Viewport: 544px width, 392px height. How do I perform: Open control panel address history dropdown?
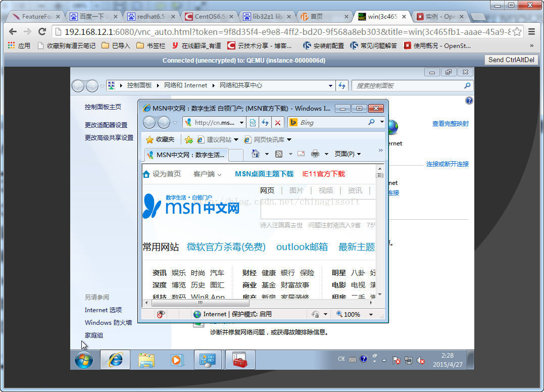pyautogui.click(x=330, y=85)
